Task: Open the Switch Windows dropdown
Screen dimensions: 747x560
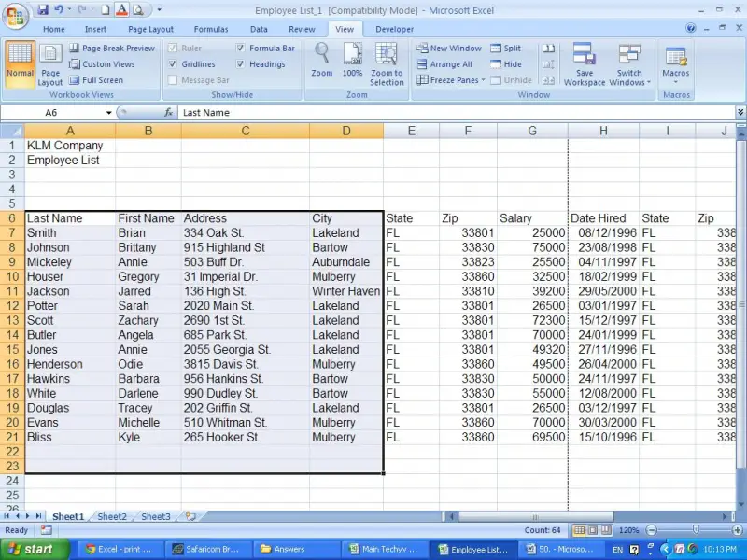Action: pos(629,64)
